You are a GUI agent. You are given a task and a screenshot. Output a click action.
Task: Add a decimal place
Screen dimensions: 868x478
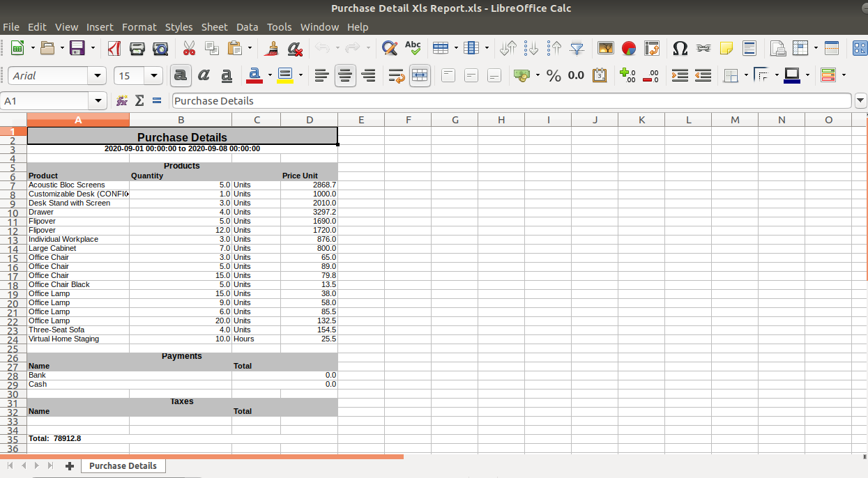(x=628, y=75)
